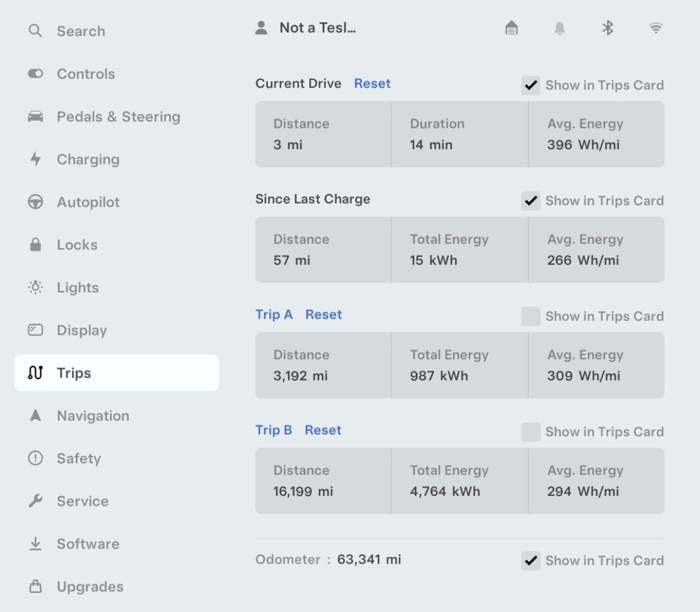The image size is (700, 612).
Task: Click the Current Drive heading
Action: pos(298,83)
